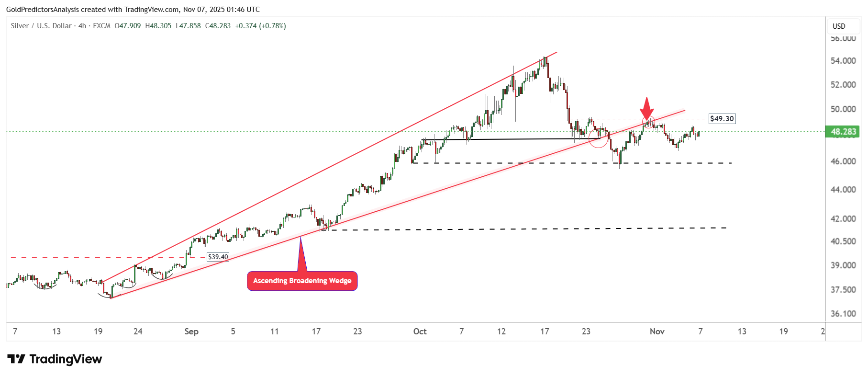
Task: Select the $49.30 price label
Action: point(722,119)
